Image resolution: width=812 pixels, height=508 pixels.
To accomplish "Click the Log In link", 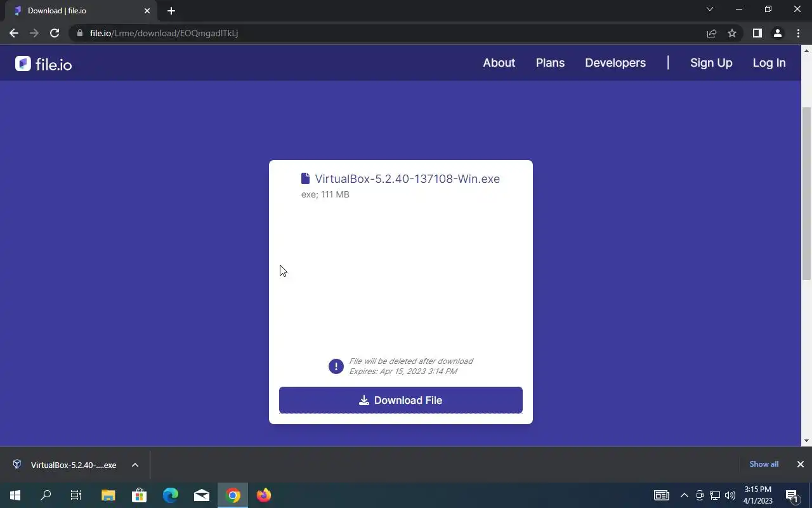I will (769, 63).
